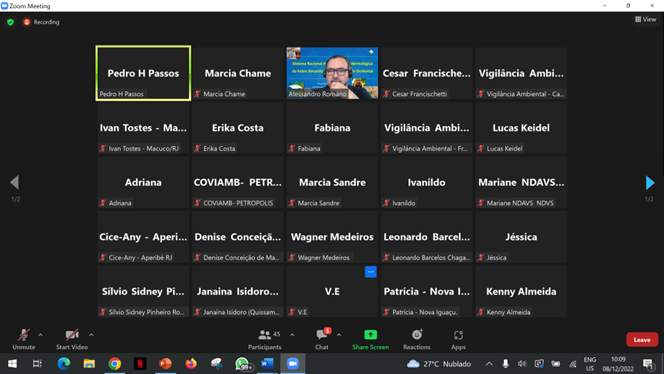Screen dimensions: 664x374
Task: Click Cesar Francischetti name label
Action: [419, 94]
